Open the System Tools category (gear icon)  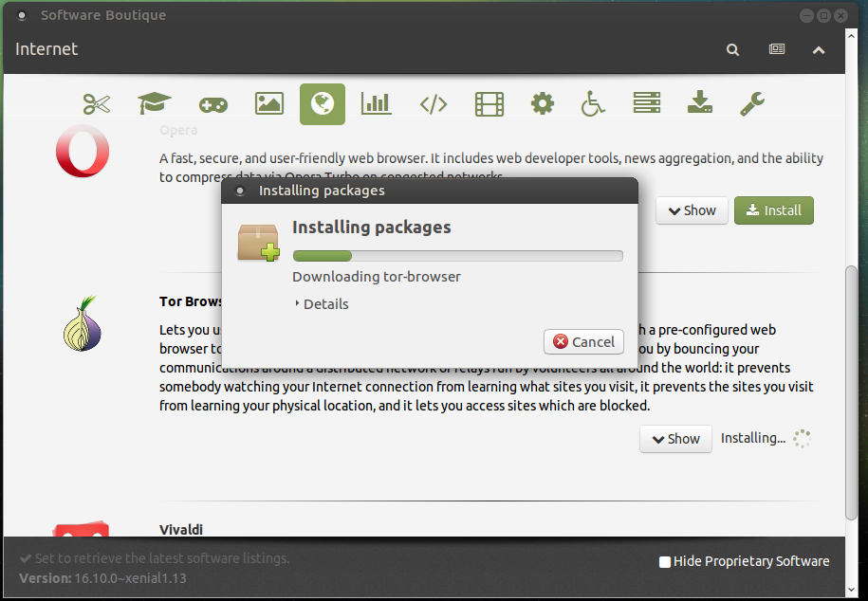point(543,104)
